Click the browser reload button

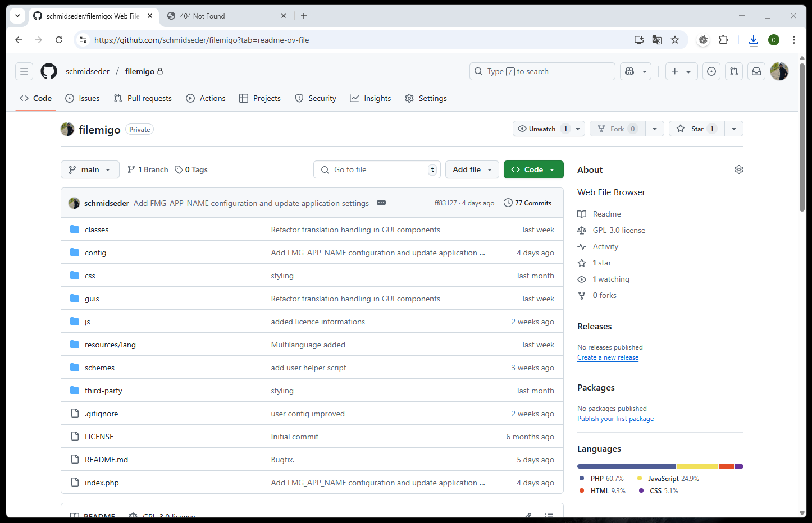59,40
